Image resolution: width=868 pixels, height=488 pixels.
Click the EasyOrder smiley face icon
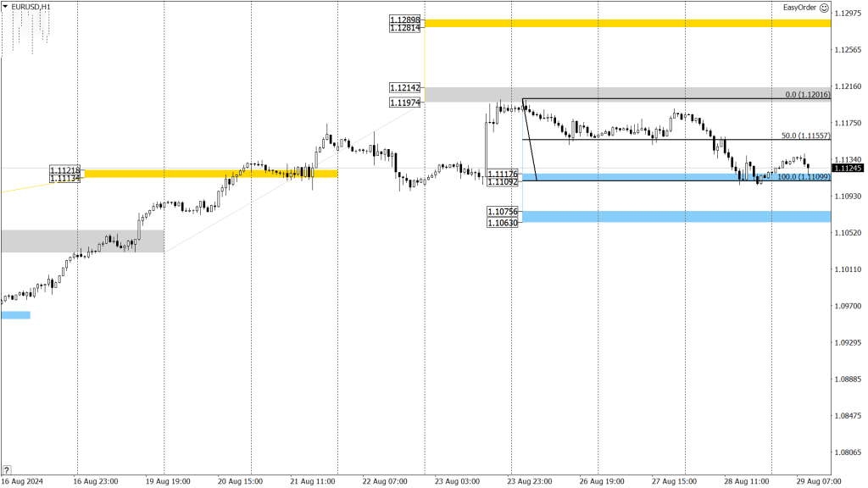tap(824, 8)
